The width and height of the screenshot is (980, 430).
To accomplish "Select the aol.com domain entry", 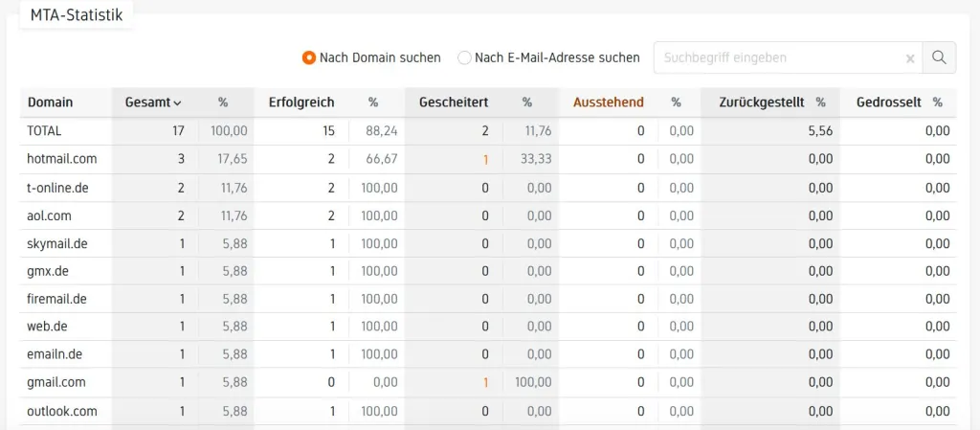I will click(x=50, y=215).
